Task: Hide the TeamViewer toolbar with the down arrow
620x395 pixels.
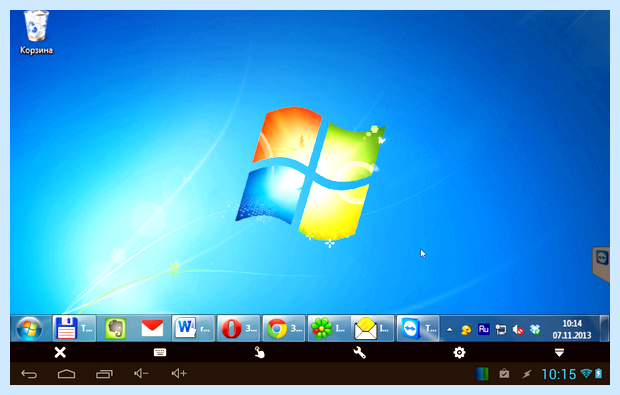Action: [x=559, y=352]
